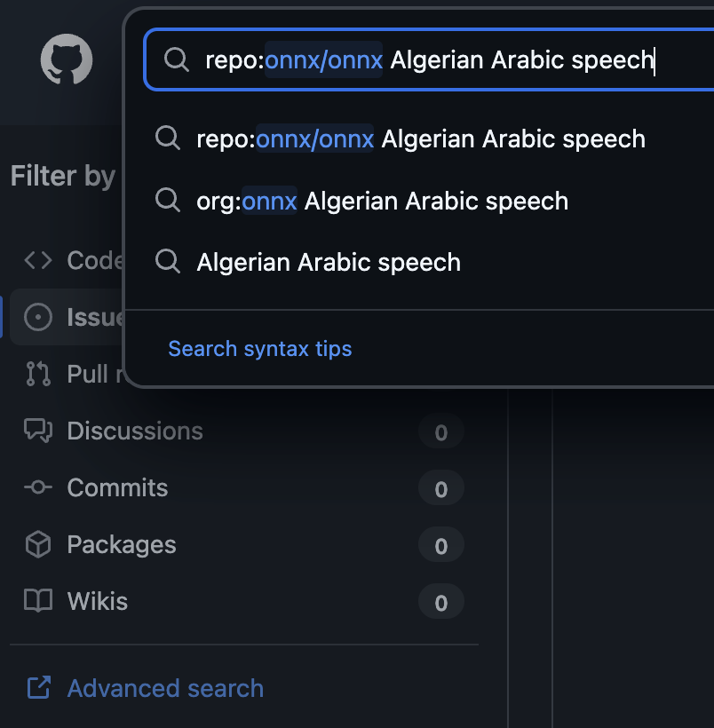The image size is (714, 728).
Task: Select the Commits filter
Action: tap(117, 488)
